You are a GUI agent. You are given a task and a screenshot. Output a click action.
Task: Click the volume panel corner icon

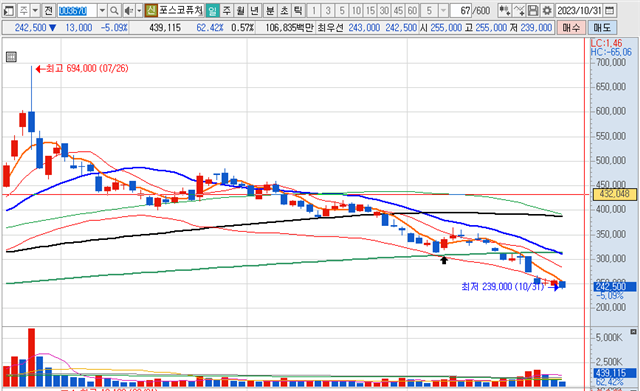(633, 332)
